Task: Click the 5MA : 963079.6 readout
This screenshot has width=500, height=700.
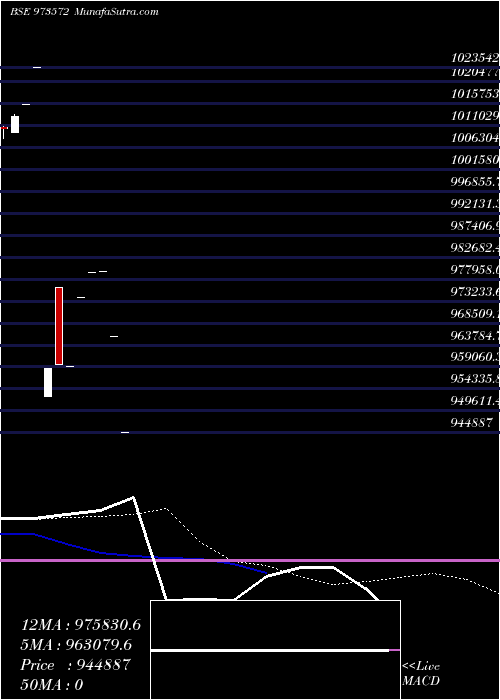Action: pos(76,645)
